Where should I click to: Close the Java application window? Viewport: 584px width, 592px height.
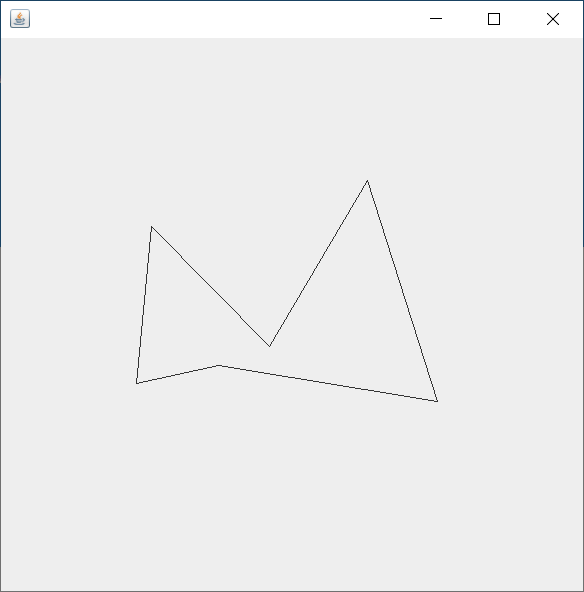click(x=553, y=18)
